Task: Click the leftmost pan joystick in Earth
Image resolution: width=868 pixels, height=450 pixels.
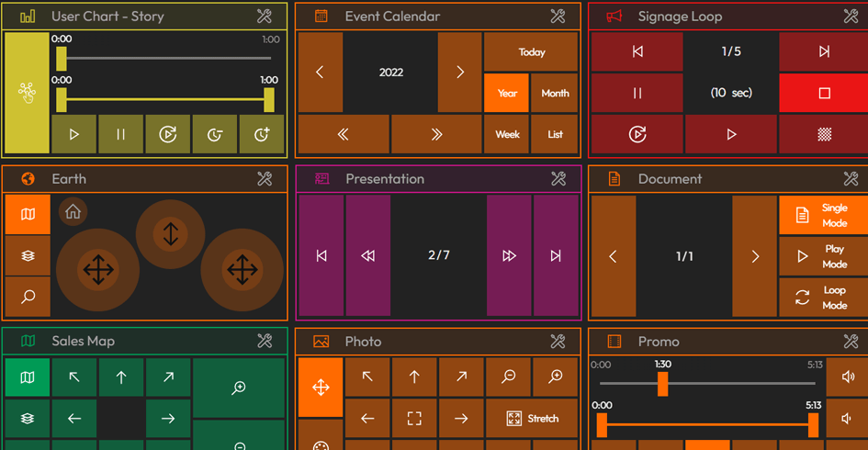Action: coord(98,270)
